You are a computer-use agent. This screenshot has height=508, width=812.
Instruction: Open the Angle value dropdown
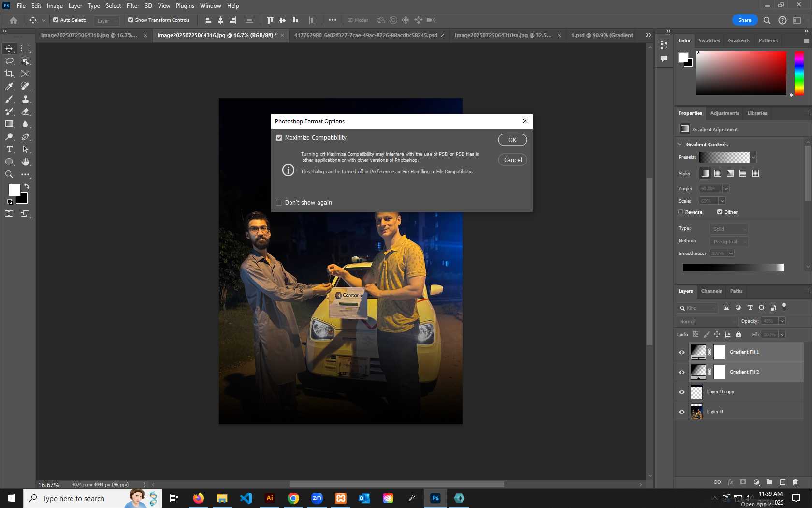tap(726, 188)
